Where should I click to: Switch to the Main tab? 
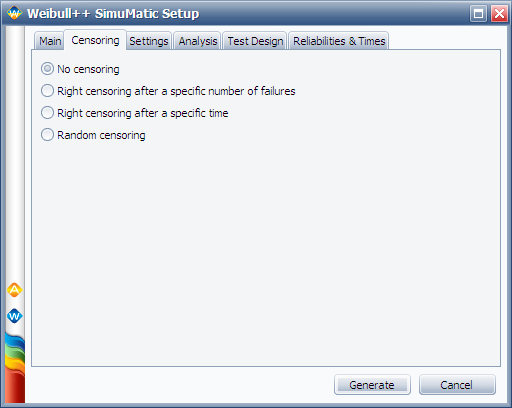tap(50, 41)
